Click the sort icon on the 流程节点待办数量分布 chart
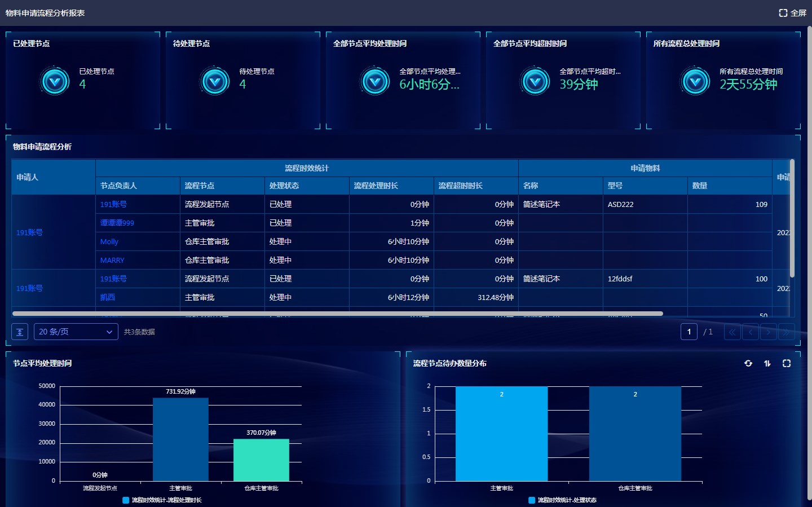The width and height of the screenshot is (812, 507). click(x=767, y=363)
